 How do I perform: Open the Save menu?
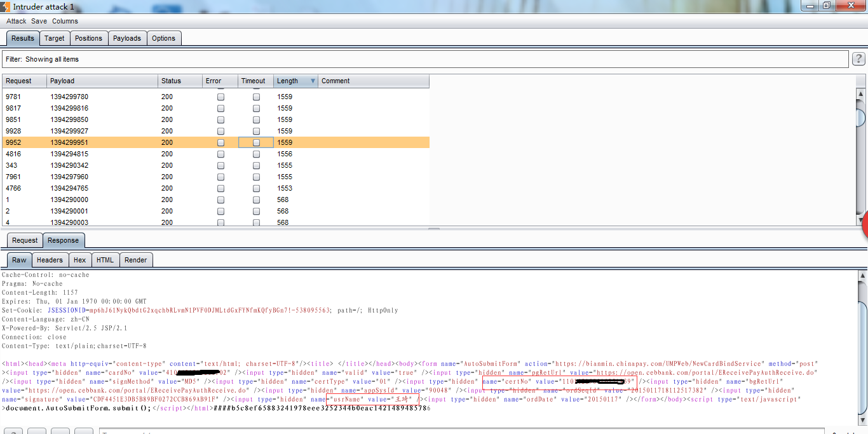pyautogui.click(x=39, y=21)
